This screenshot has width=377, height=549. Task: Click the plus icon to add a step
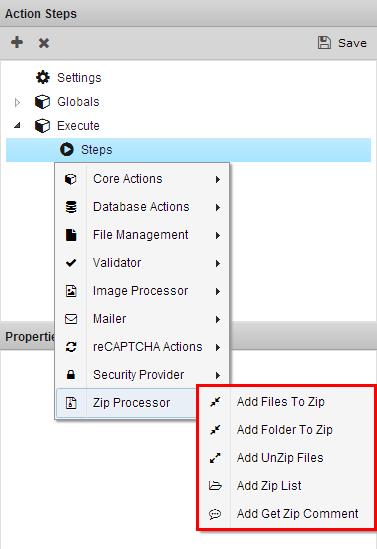17,42
